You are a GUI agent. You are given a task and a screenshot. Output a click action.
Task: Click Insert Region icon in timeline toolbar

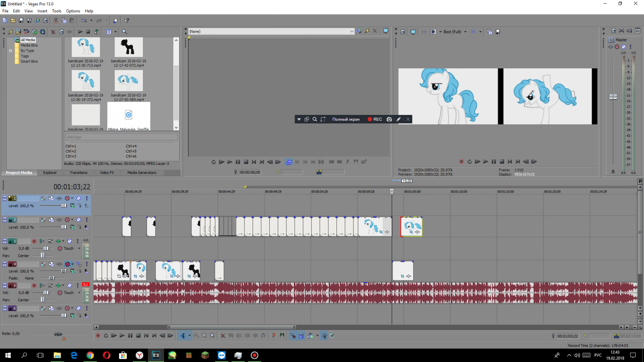282,335
